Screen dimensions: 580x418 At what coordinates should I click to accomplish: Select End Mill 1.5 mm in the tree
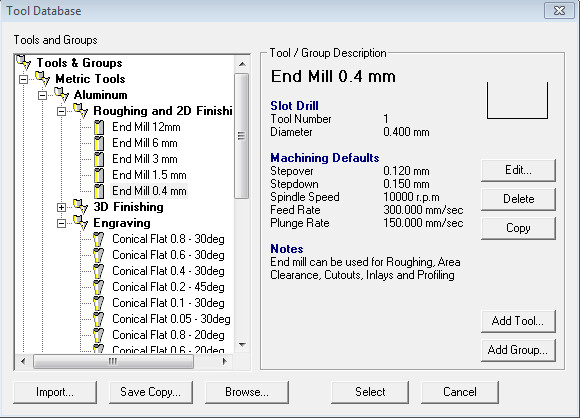[x=149, y=175]
